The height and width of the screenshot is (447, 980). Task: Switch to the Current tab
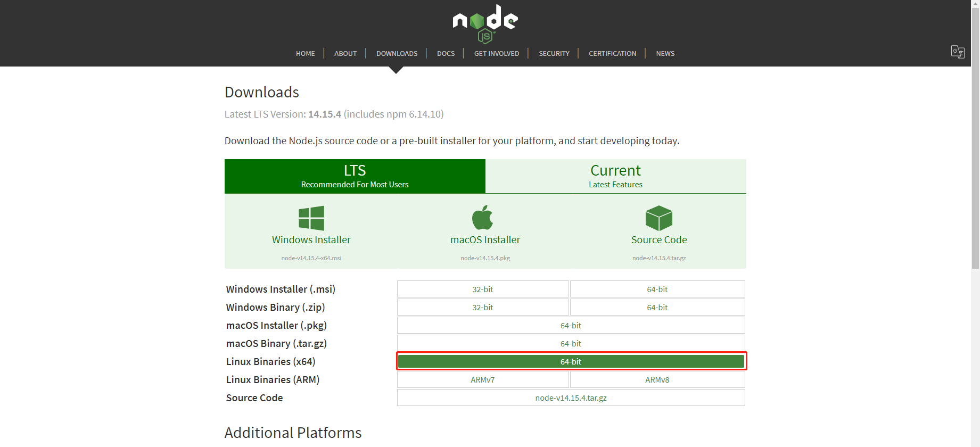pyautogui.click(x=616, y=176)
